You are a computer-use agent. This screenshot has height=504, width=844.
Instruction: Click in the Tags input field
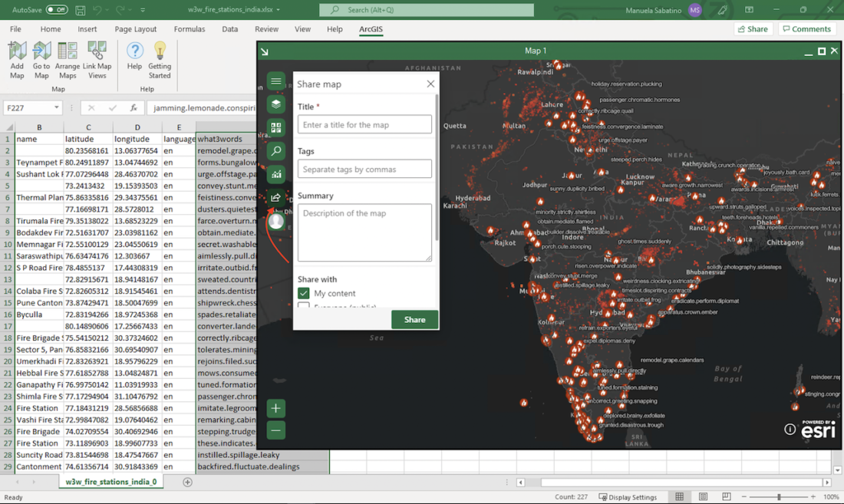[x=364, y=169]
